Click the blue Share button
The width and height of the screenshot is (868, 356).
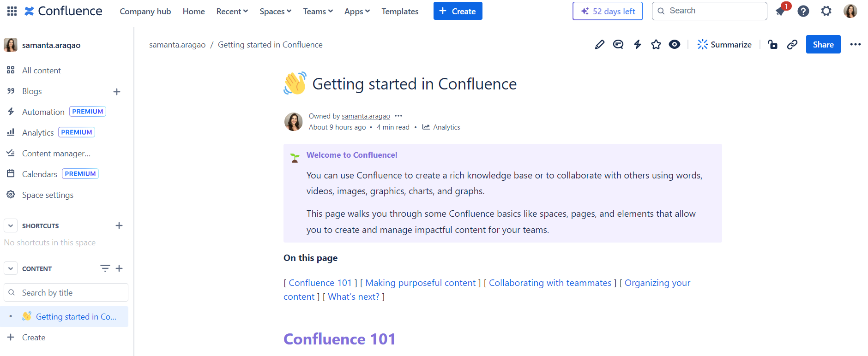(823, 44)
